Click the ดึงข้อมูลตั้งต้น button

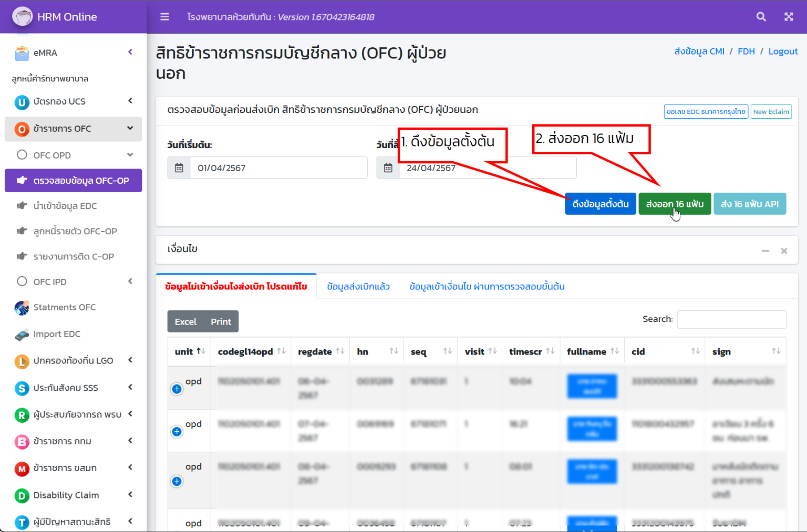pyautogui.click(x=600, y=204)
